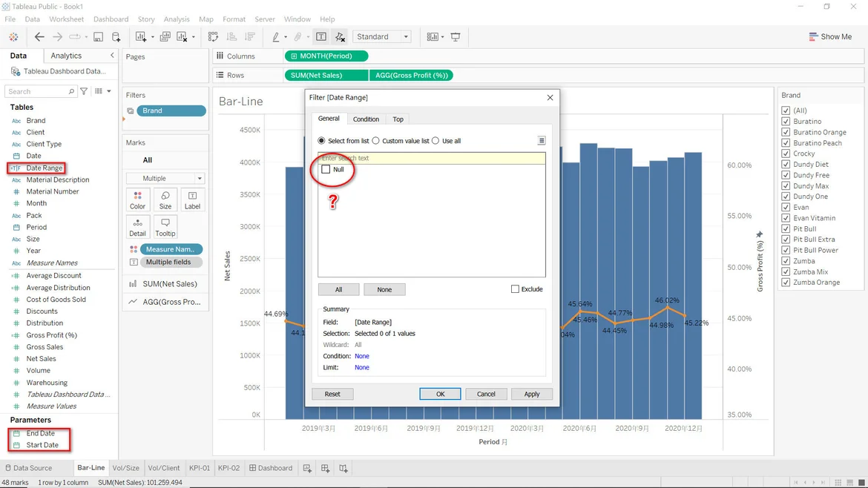Open the Presentation Mode icon in toolbar
Image resolution: width=868 pixels, height=488 pixels.
click(456, 36)
